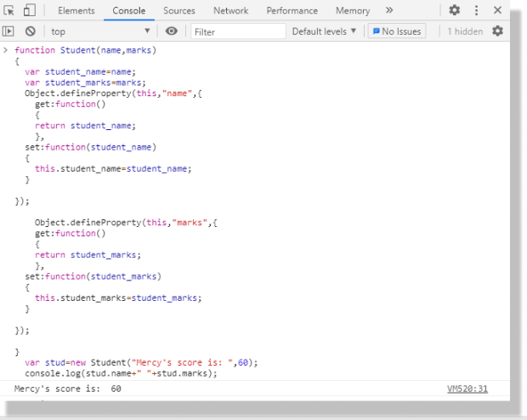Click the line var student_marks=marks;

85,82
